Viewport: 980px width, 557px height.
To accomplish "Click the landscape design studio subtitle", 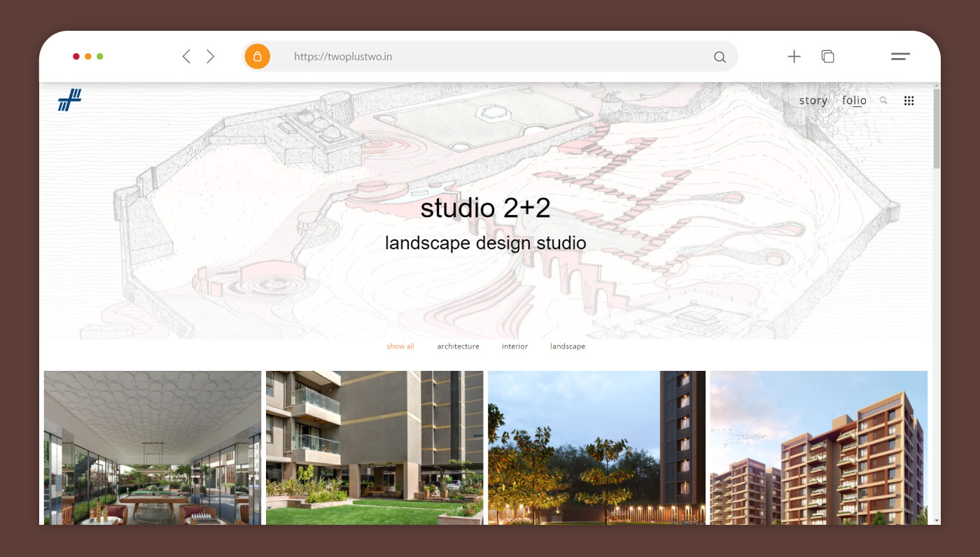I will pyautogui.click(x=486, y=244).
